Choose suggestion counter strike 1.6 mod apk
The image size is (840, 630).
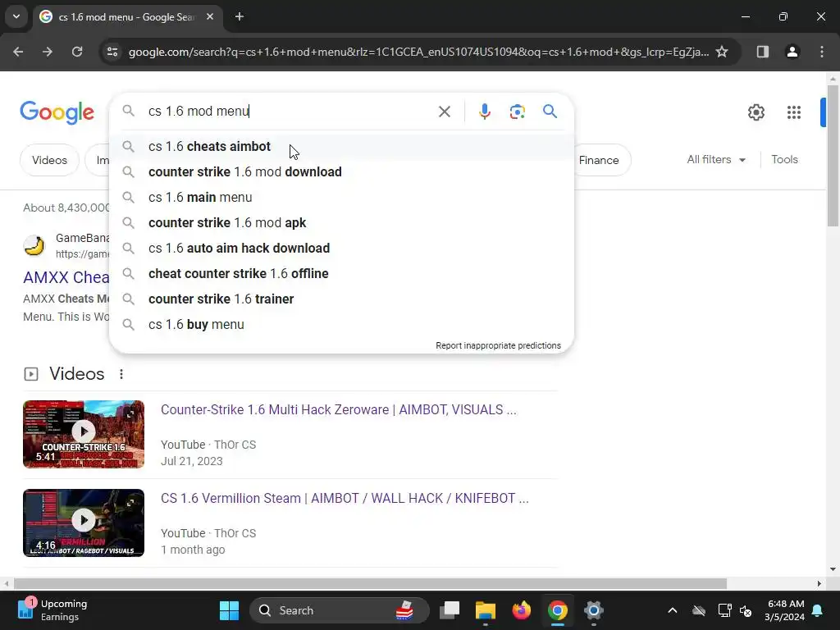coord(341,223)
